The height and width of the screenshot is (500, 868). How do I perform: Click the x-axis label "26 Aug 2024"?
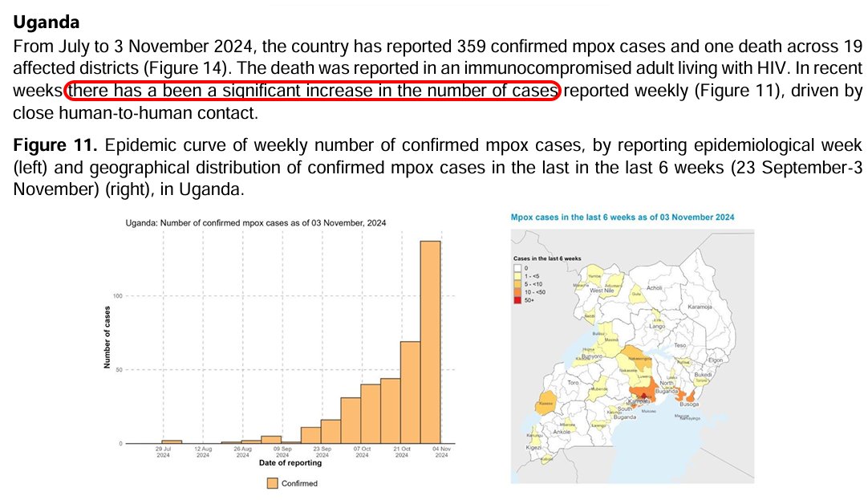(x=242, y=452)
